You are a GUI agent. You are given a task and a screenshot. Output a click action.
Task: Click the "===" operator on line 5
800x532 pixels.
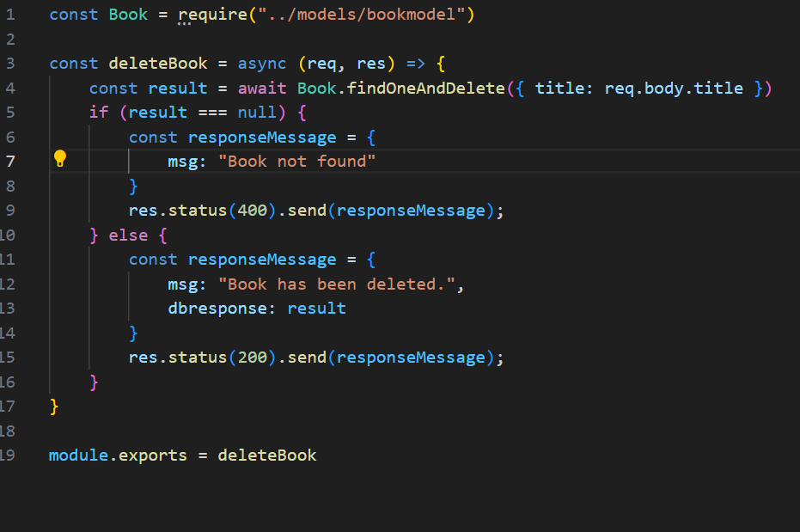[212, 113]
